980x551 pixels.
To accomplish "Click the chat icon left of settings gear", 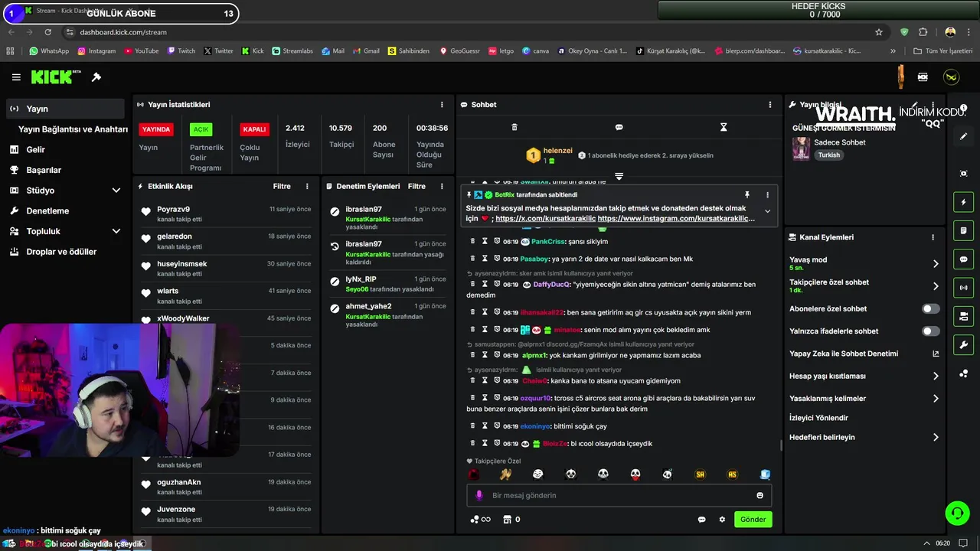I will pyautogui.click(x=701, y=520).
